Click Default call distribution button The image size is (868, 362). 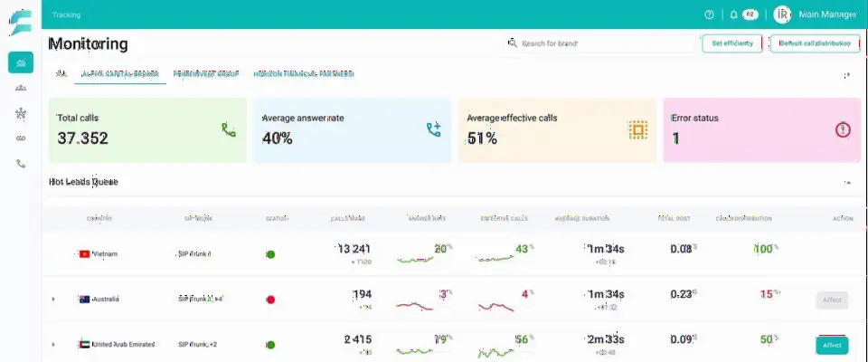(x=815, y=43)
